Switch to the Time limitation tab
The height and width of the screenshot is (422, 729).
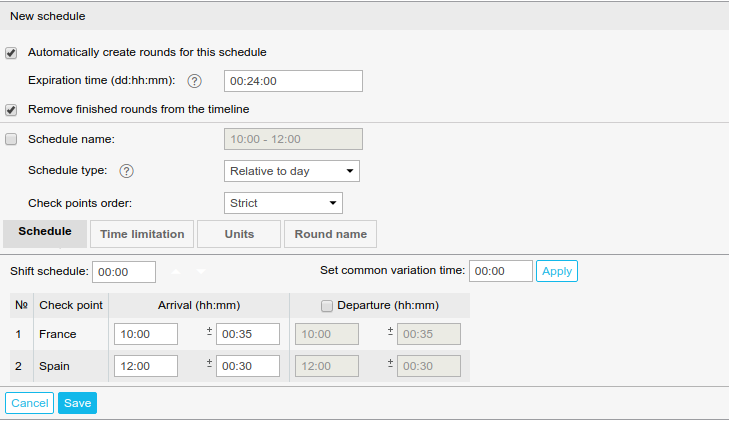(x=141, y=234)
